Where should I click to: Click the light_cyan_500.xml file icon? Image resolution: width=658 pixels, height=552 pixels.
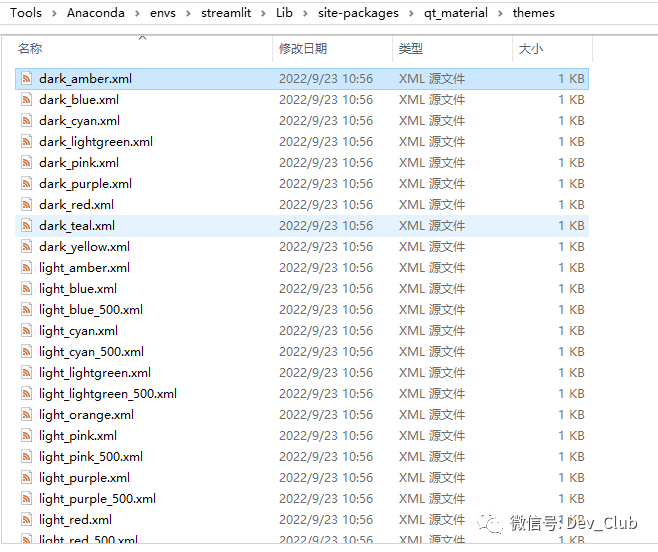click(x=26, y=351)
